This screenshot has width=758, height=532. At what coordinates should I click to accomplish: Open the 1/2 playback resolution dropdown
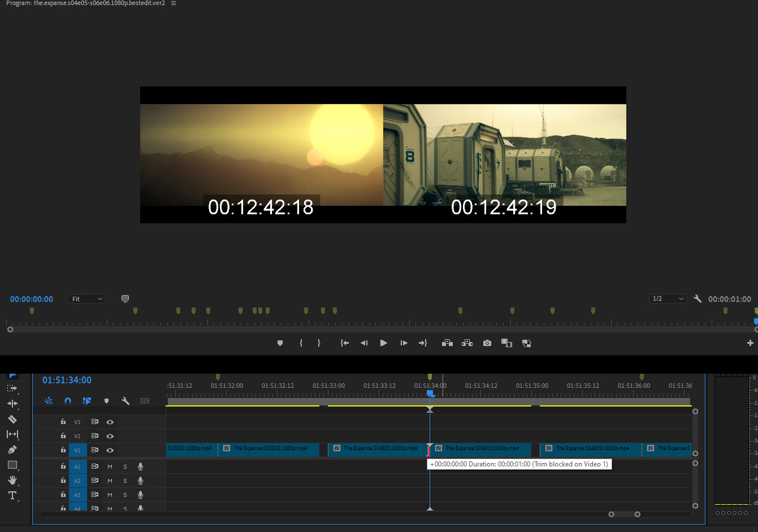point(668,299)
